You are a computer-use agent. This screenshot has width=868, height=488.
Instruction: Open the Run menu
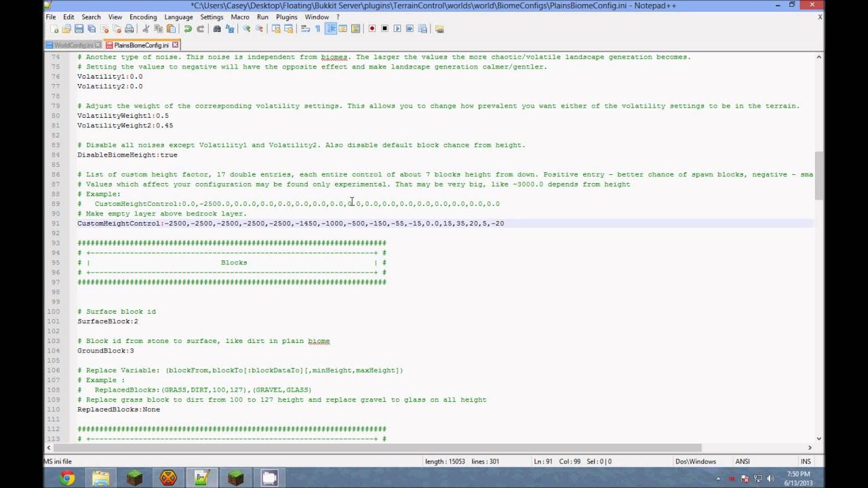[262, 17]
